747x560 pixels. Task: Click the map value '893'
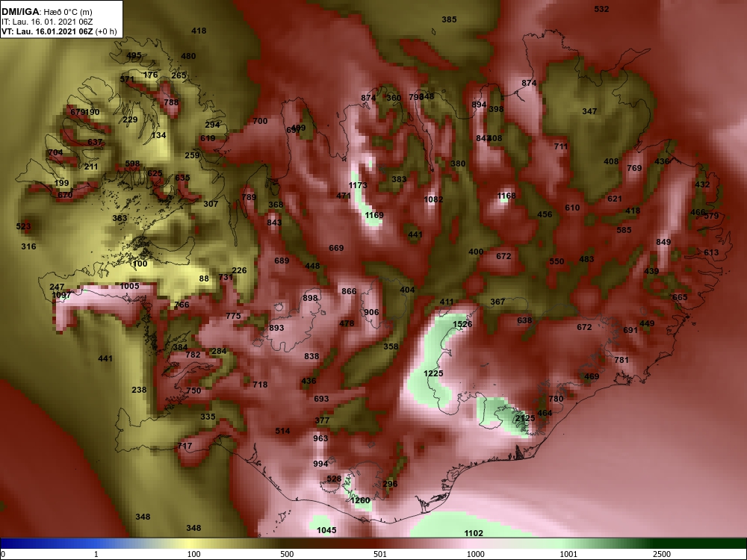(x=276, y=328)
